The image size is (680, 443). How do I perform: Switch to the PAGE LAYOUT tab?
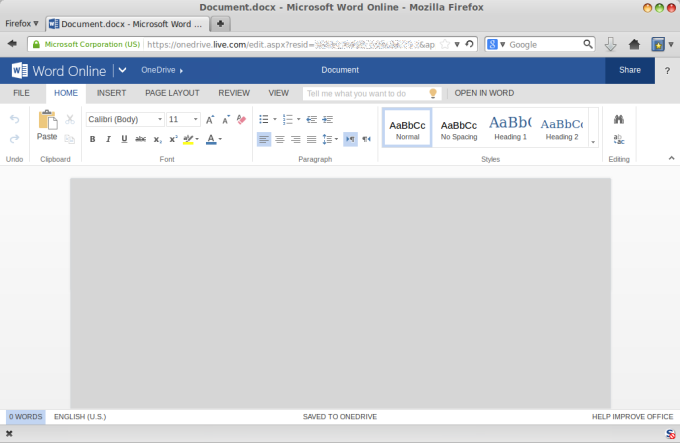(172, 93)
